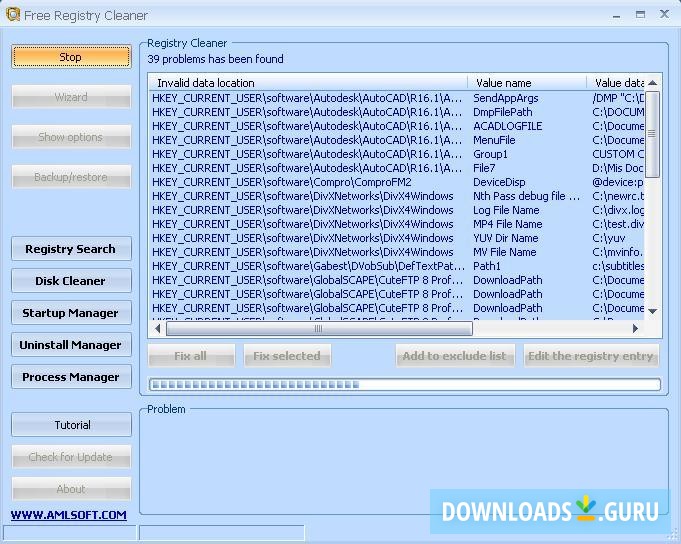Click horizontal scroll right arrow
Screen dimensions: 681x544
[x=635, y=329]
